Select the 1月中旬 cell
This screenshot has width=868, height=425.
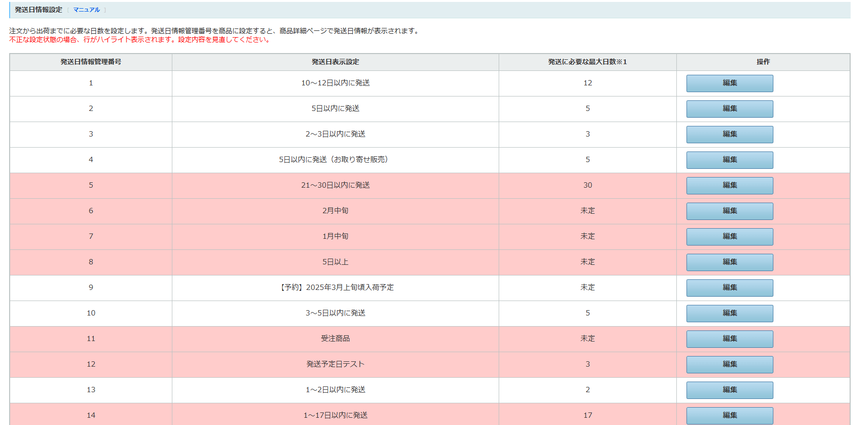click(336, 236)
